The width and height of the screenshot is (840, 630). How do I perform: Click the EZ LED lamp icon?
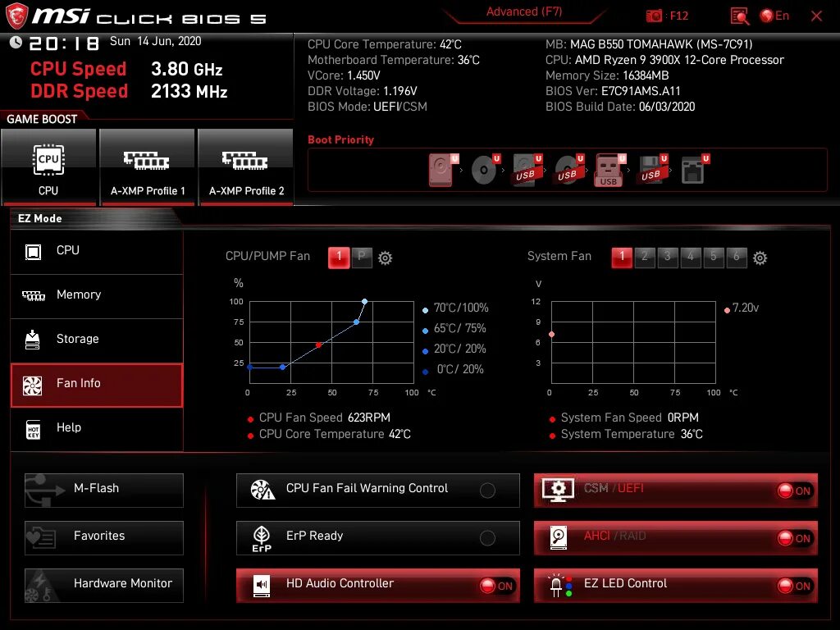coord(559,586)
